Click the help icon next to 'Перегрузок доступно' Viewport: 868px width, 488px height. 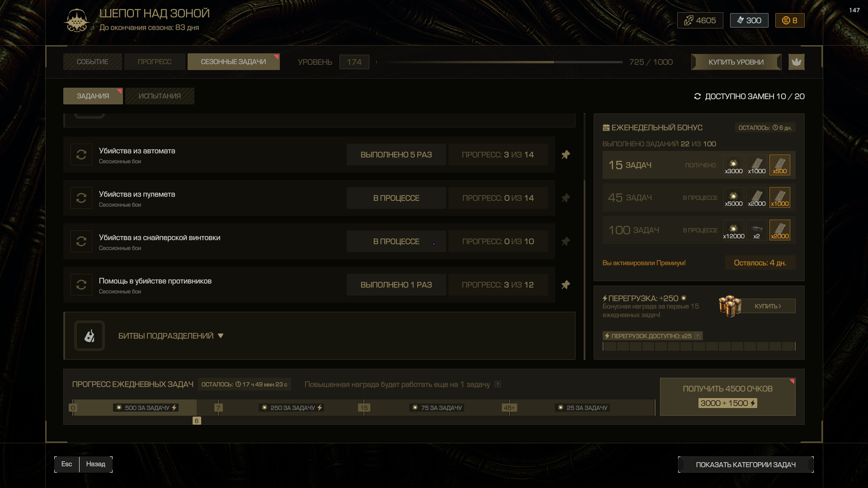698,336
